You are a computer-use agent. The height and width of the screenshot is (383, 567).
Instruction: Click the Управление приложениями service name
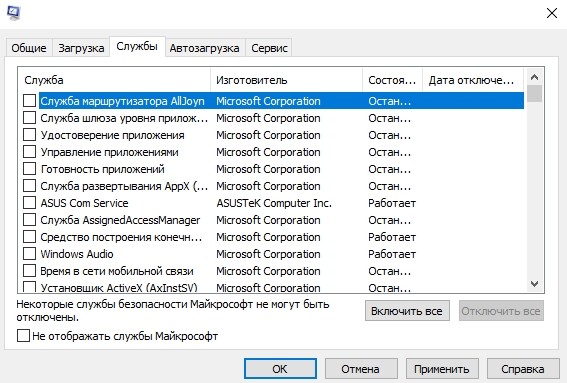point(109,152)
